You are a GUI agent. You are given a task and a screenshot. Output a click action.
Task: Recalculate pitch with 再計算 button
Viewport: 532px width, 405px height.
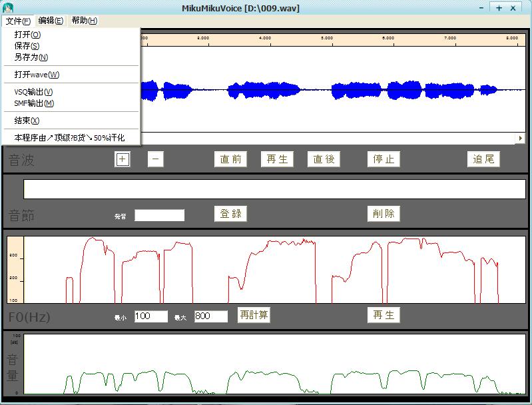coord(254,315)
